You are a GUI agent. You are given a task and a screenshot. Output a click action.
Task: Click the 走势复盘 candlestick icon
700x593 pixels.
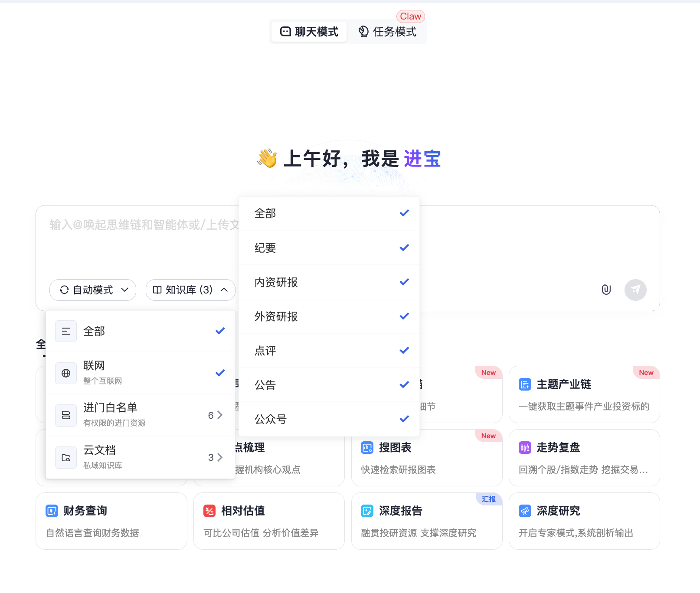(525, 448)
